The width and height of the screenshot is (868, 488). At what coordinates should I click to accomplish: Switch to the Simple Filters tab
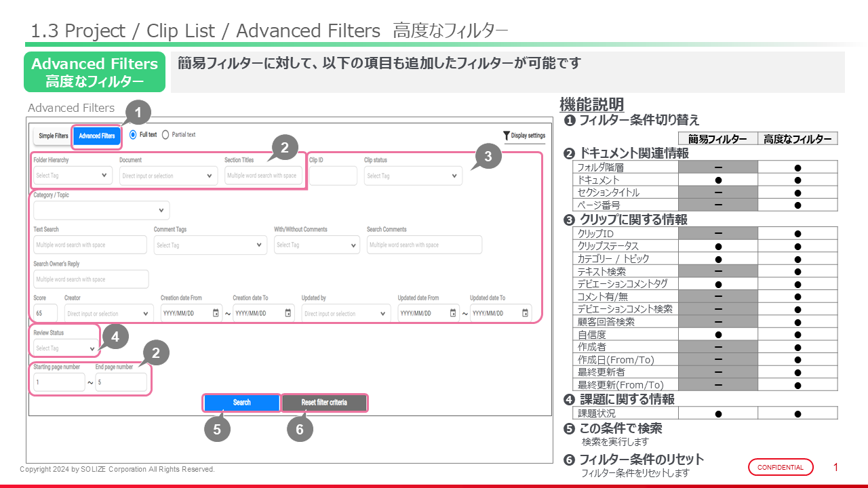coord(53,136)
